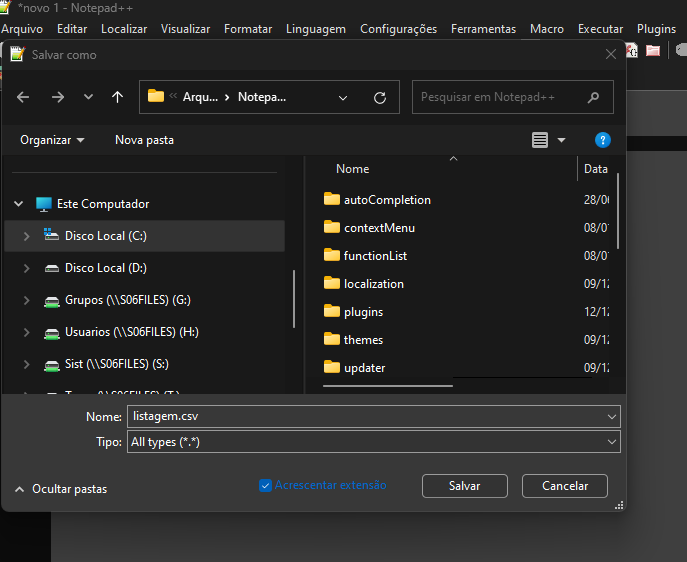Sort by the Nome column header
This screenshot has width=687, height=562.
353,169
